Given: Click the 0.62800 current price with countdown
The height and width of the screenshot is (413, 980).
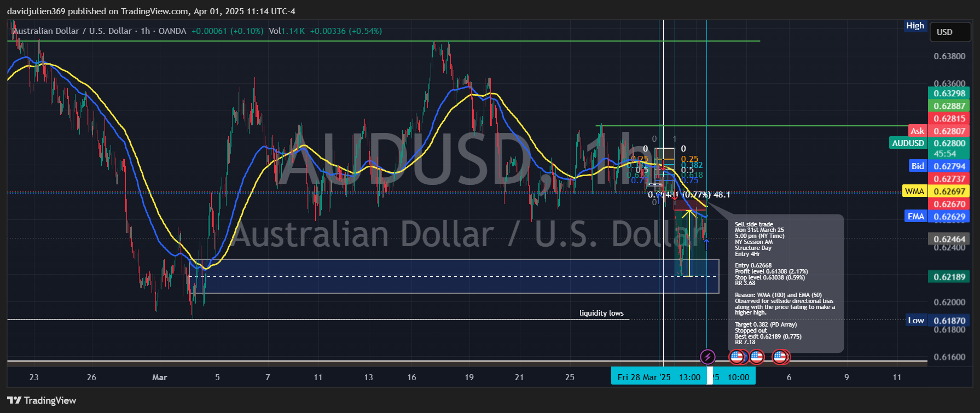Looking at the screenshot, I should coord(949,148).
